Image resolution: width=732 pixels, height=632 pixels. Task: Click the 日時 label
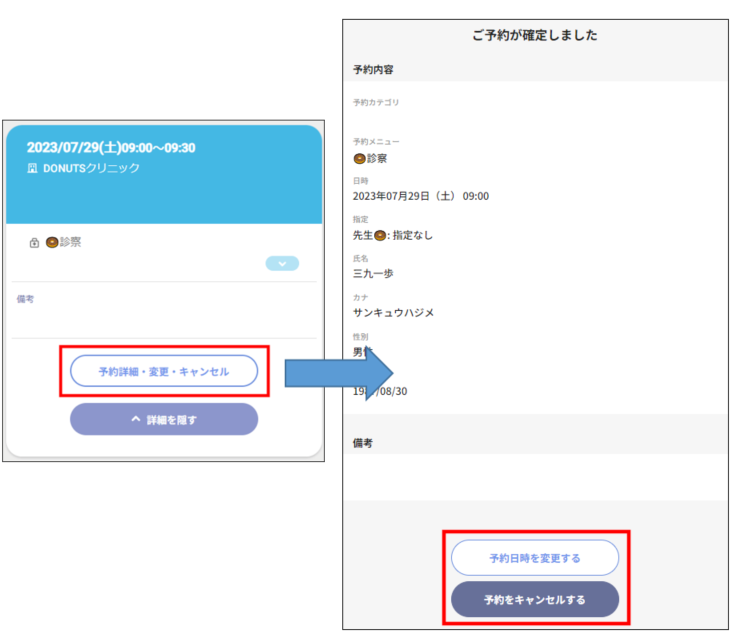(x=360, y=181)
